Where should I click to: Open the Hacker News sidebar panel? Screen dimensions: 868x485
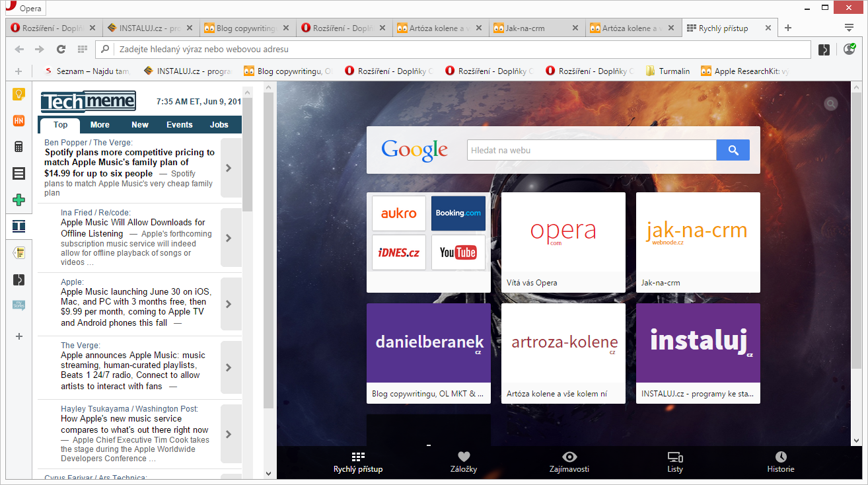19,120
